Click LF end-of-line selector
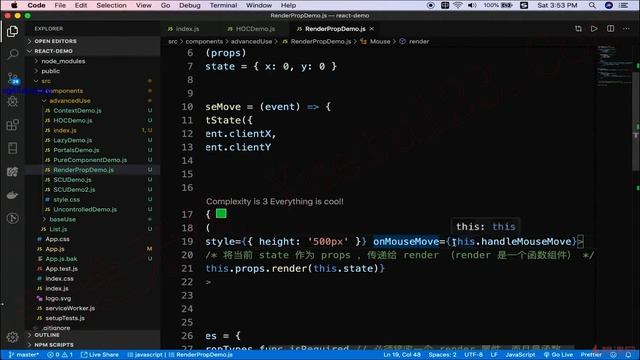Image resolution: width=640 pixels, height=360 pixels. tap(494, 355)
